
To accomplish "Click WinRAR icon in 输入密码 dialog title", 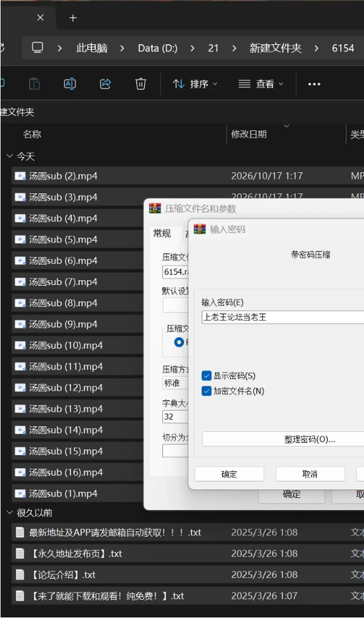I will click(200, 229).
